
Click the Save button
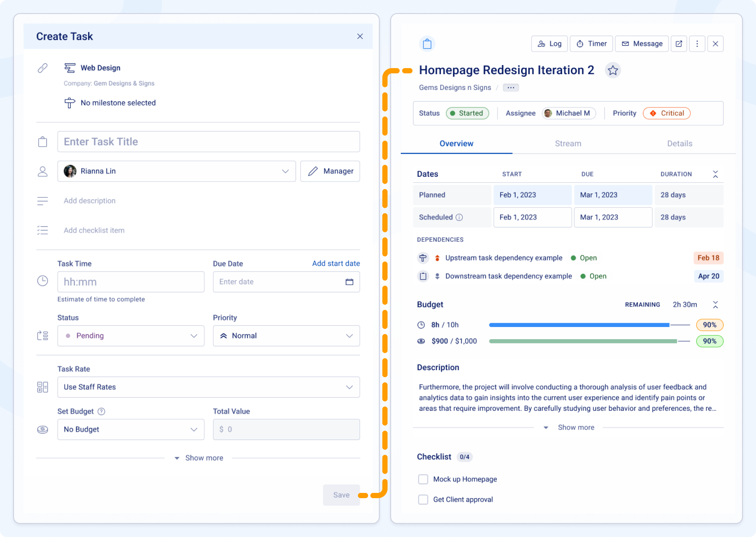[x=341, y=495]
